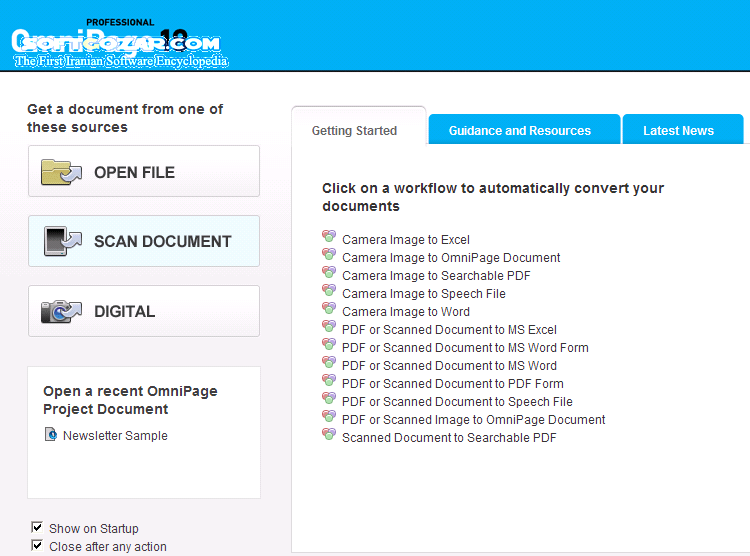Image resolution: width=750 pixels, height=556 pixels.
Task: Click the scanner icon on Scan Document
Action: 62,241
